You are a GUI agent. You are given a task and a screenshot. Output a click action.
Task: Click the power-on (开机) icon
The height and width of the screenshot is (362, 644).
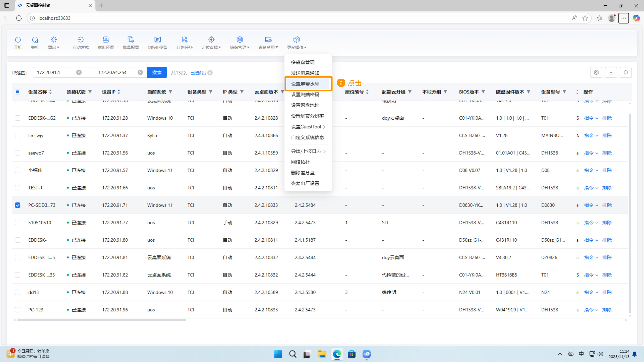point(17,40)
